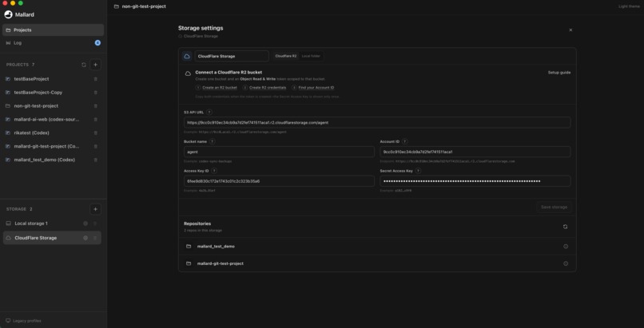Image resolution: width=644 pixels, height=328 pixels.
Task: Delete non-git-test-project with trash icon
Action: click(96, 106)
